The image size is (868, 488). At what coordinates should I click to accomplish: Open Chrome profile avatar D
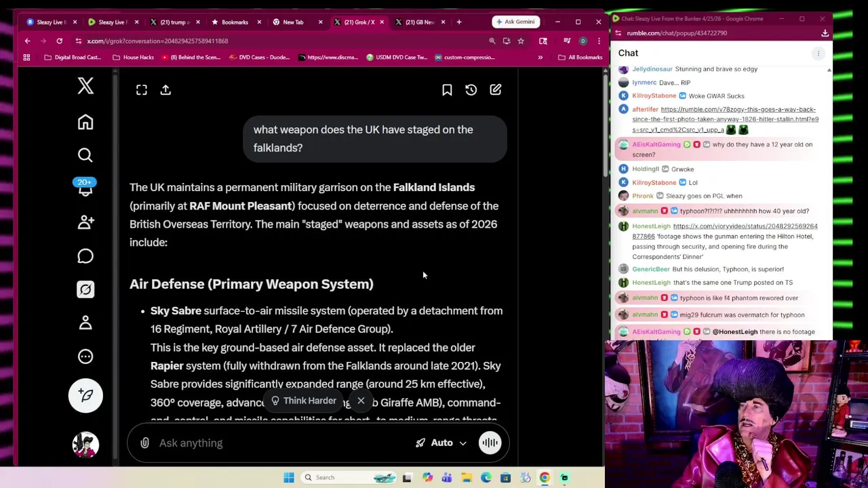point(583,41)
